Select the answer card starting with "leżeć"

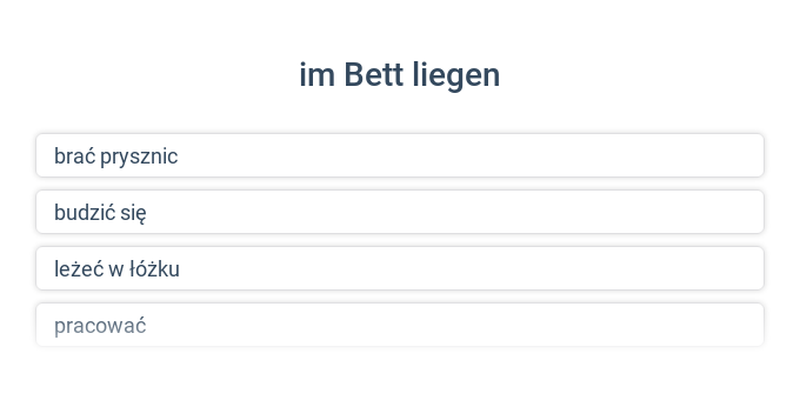tap(400, 269)
